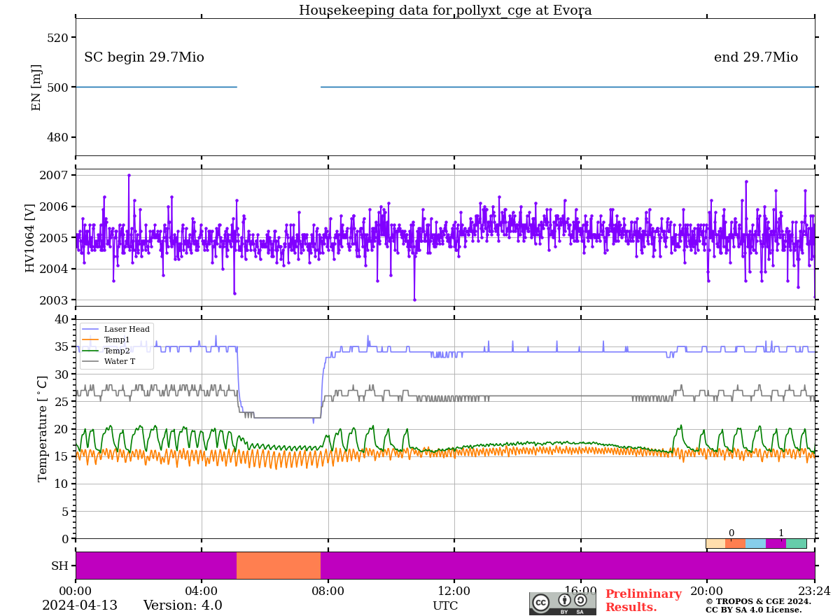
Task: Click the 'SC begin 29.7Mio' annotation
Action: [144, 57]
